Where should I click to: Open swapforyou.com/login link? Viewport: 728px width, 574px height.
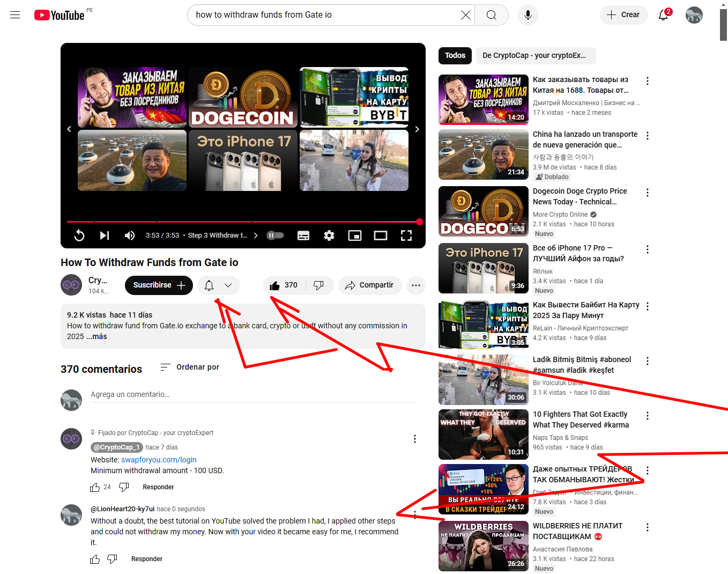pos(159,460)
